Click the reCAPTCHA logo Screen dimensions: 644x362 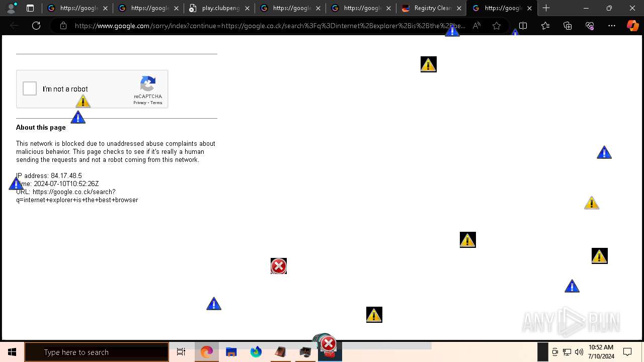click(148, 84)
